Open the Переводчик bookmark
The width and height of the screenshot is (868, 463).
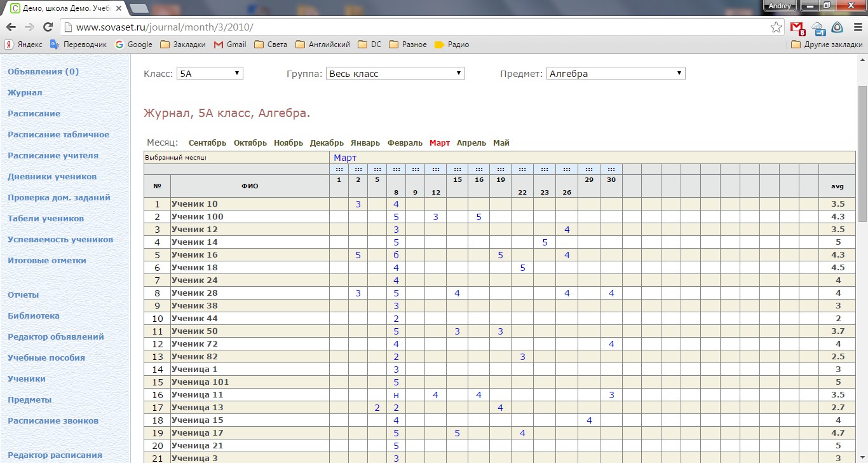point(78,45)
